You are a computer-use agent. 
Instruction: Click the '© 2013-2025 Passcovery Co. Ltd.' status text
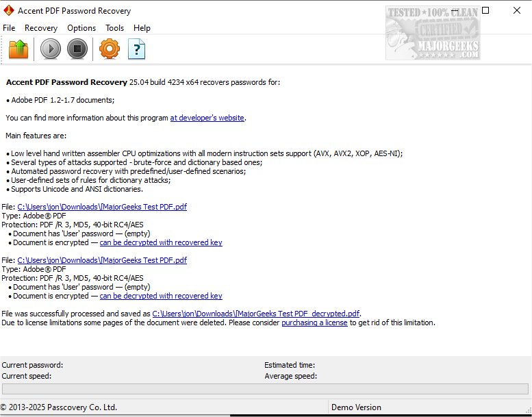tap(59, 407)
